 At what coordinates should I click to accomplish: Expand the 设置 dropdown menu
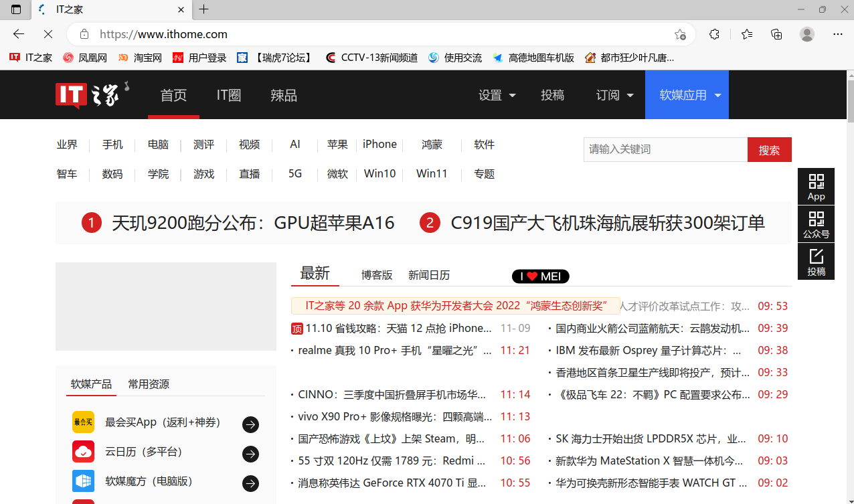click(x=497, y=95)
